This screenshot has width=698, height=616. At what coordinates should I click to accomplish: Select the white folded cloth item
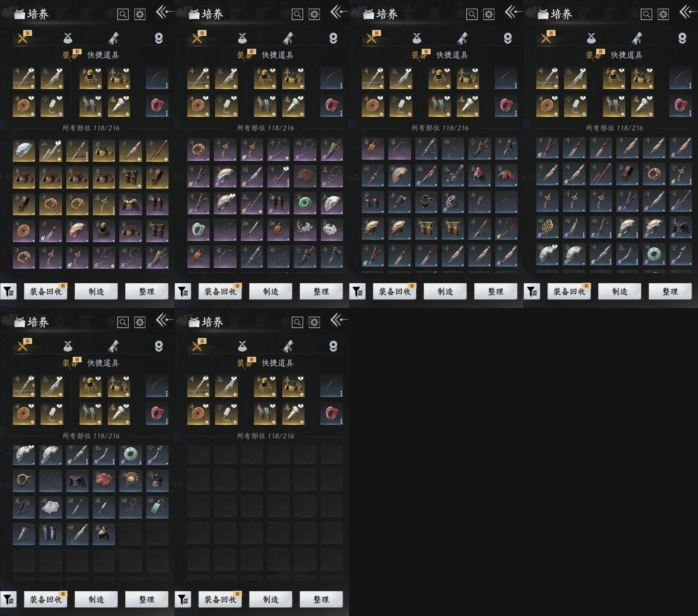(50, 507)
